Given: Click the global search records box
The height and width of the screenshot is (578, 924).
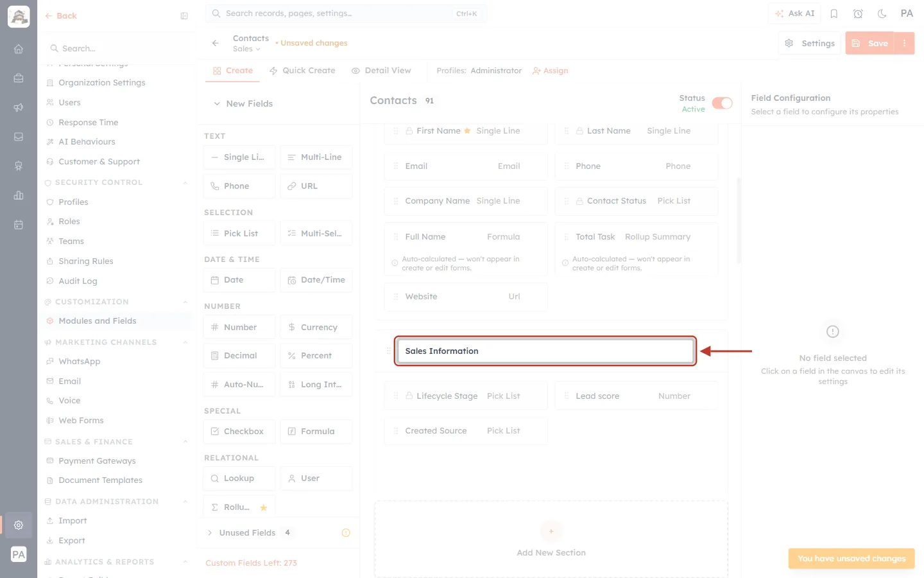Looking at the screenshot, I should point(346,13).
